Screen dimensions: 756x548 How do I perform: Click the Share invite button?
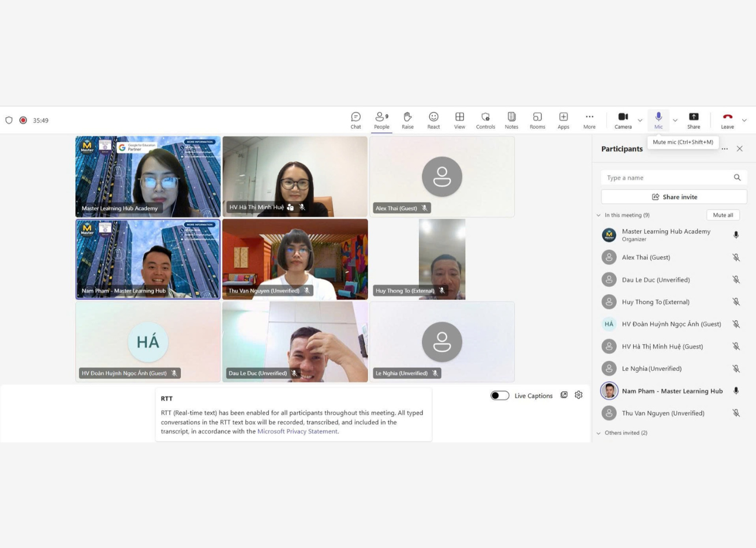674,197
